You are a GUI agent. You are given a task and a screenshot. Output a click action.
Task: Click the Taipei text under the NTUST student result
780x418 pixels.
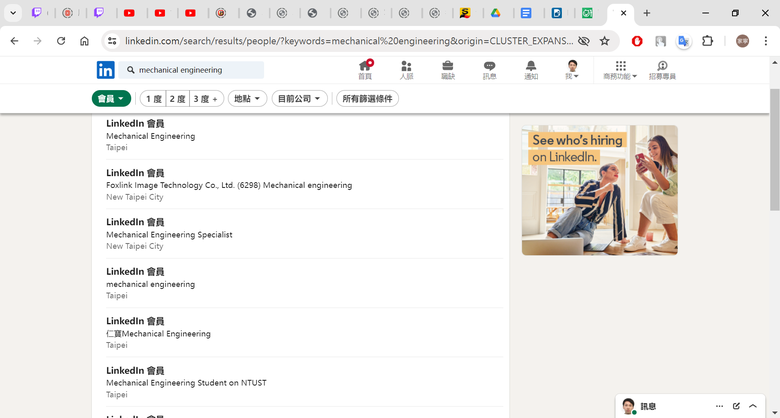tap(116, 395)
